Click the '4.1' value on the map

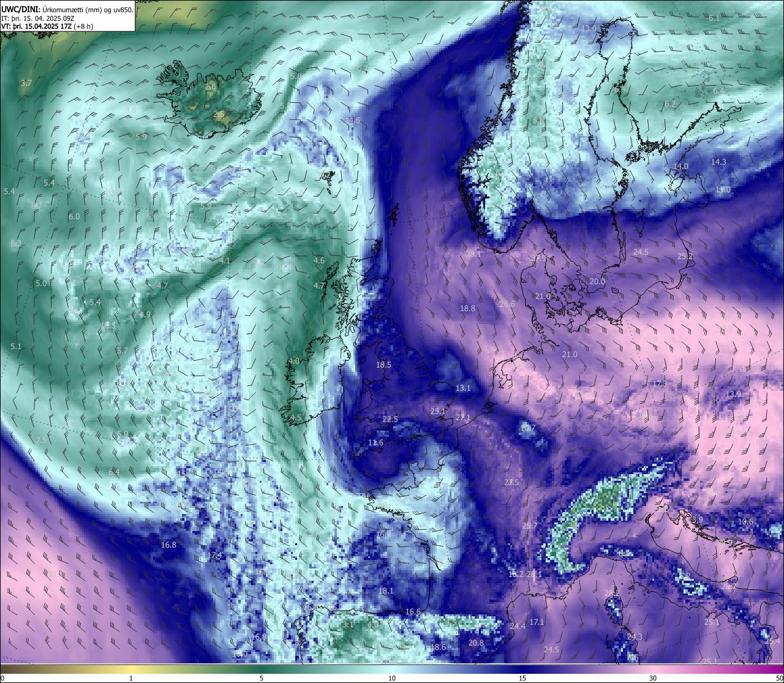click(x=225, y=261)
